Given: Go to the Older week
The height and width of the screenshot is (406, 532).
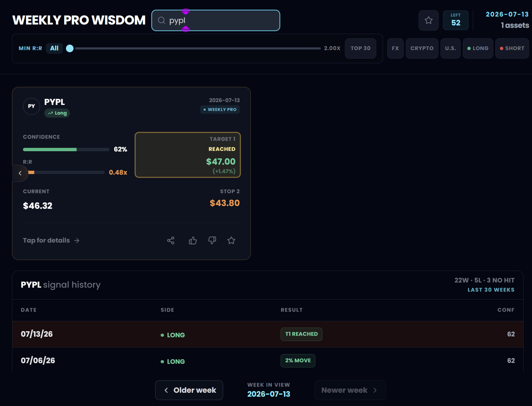Looking at the screenshot, I should click(189, 390).
